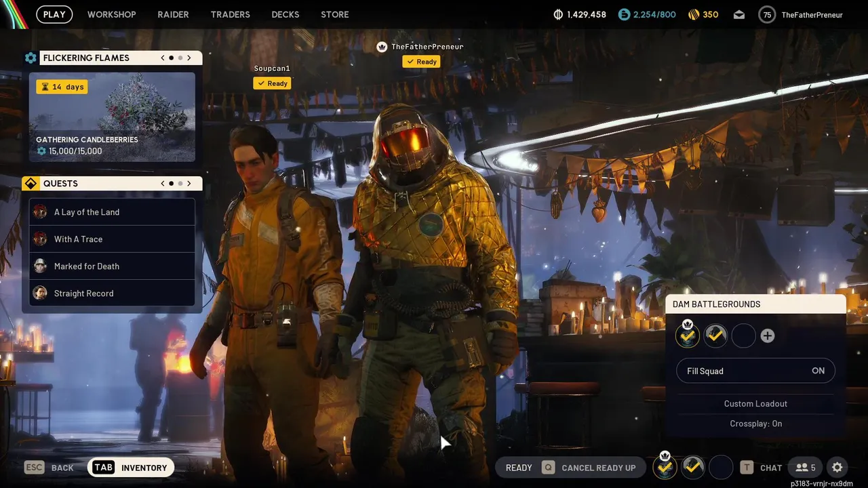Open the Play tab
Screen dimensions: 868x488
click(x=54, y=14)
